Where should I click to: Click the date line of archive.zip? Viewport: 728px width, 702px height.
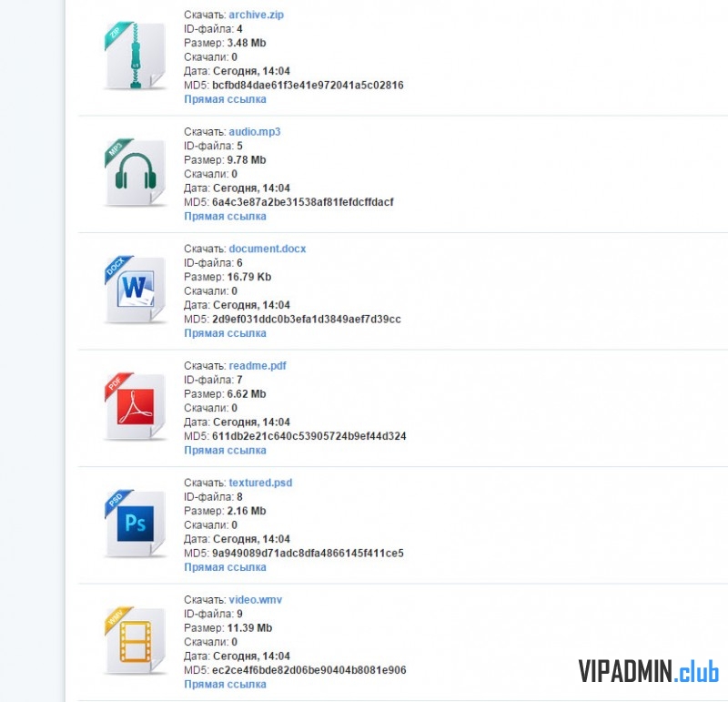[x=237, y=72]
